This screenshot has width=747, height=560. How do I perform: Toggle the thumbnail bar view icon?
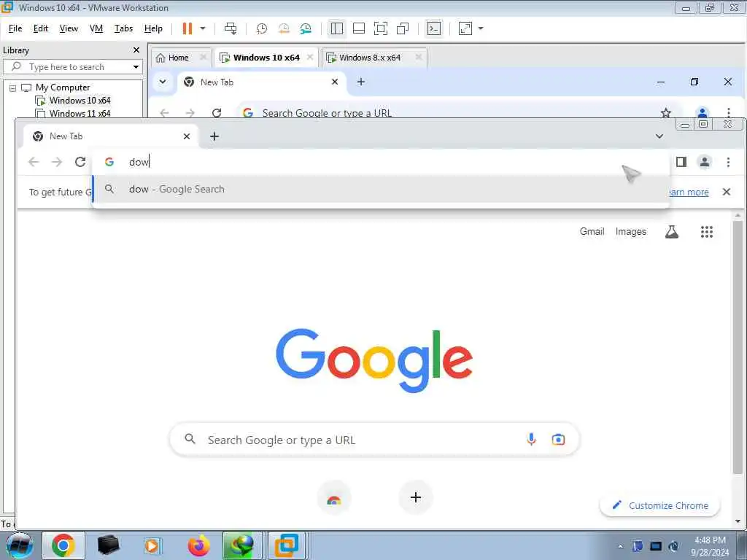click(359, 28)
